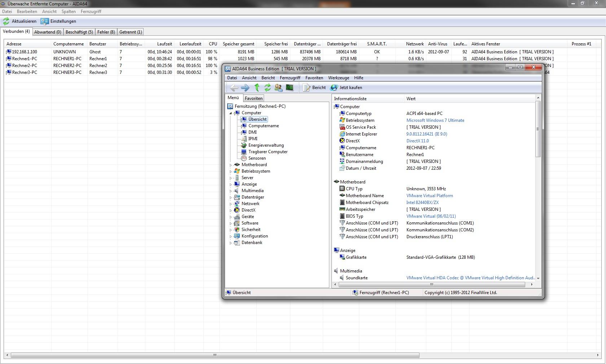Image resolution: width=606 pixels, height=364 pixels.
Task: Expand the Motherboard tree node
Action: point(231,165)
